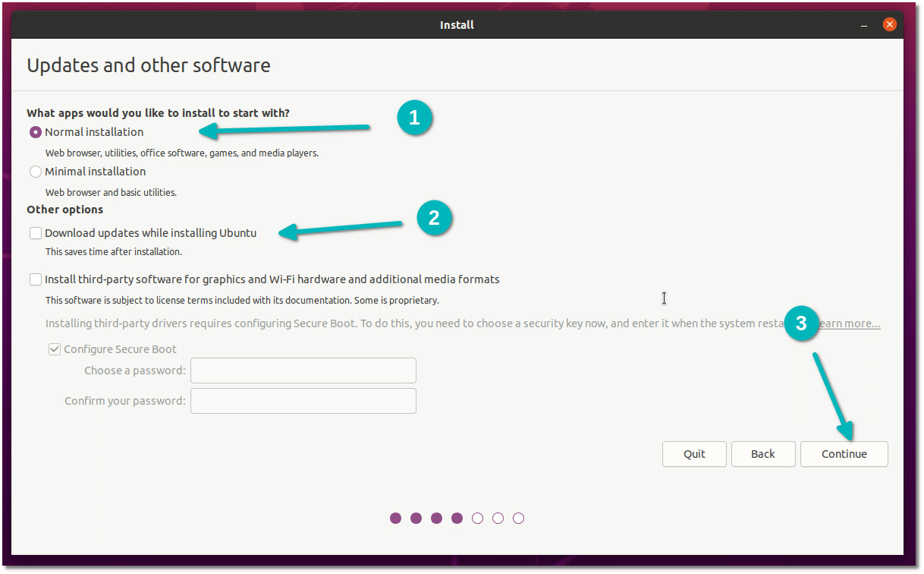Click the fifth unfilled progress dot
This screenshot has height=574, width=924.
pos(477,518)
